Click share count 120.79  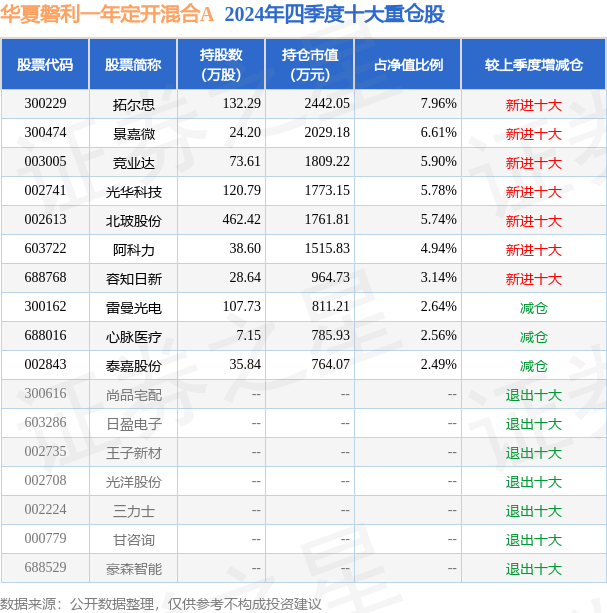(x=242, y=190)
